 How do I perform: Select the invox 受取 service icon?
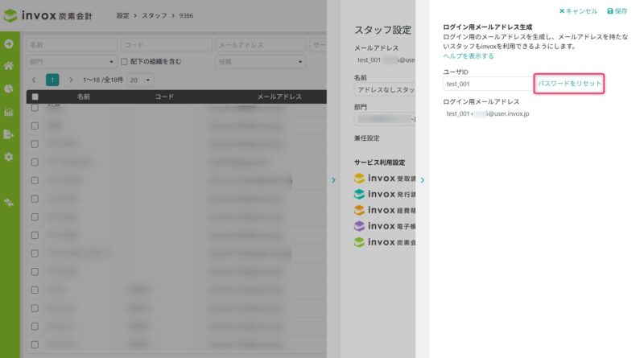click(359, 178)
